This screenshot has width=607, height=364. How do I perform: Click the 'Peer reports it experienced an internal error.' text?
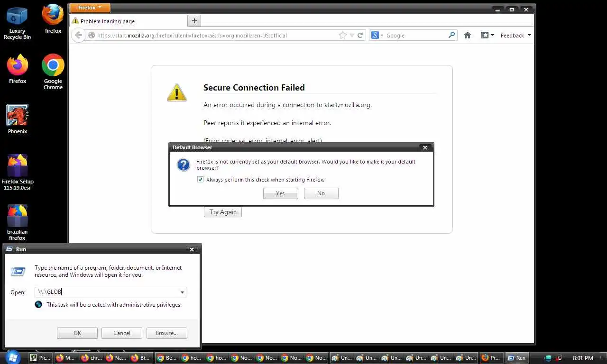(x=267, y=123)
